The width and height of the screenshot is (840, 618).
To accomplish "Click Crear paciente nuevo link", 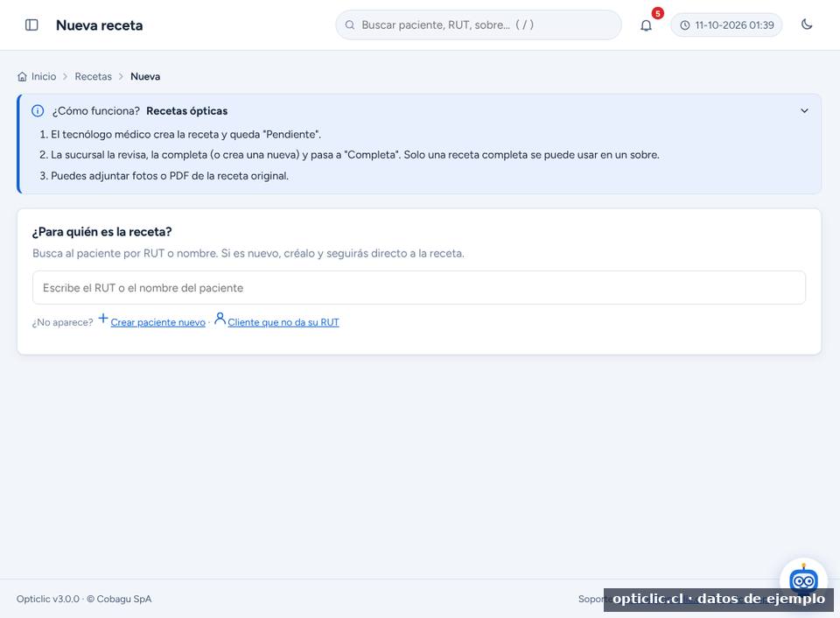I will 158,322.
